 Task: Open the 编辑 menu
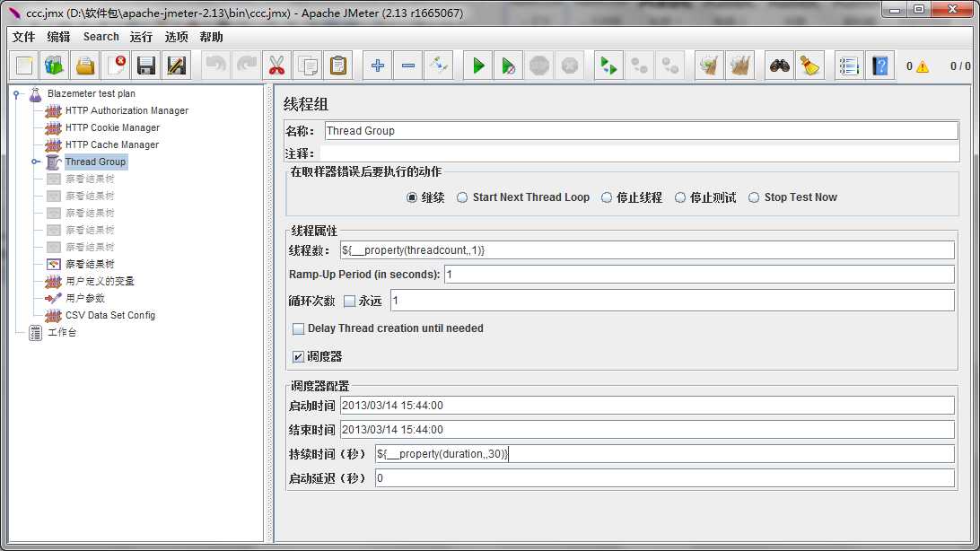(x=58, y=37)
